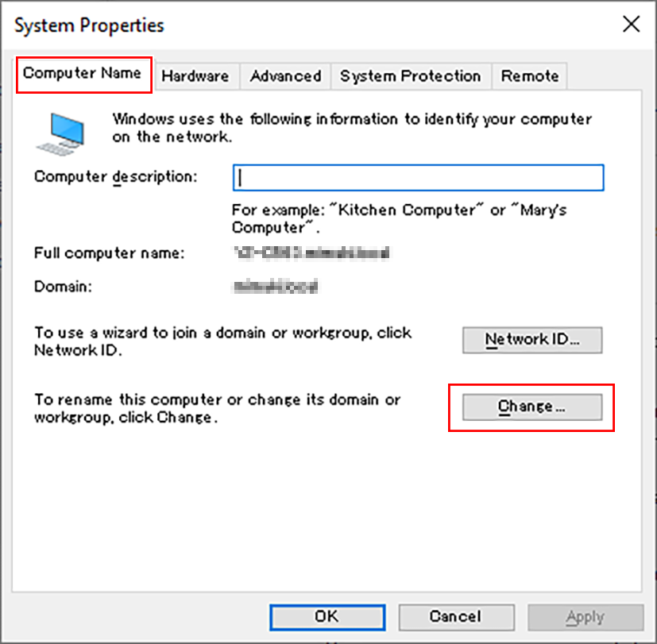Click the System Properties title bar
657x644 pixels.
87,25
